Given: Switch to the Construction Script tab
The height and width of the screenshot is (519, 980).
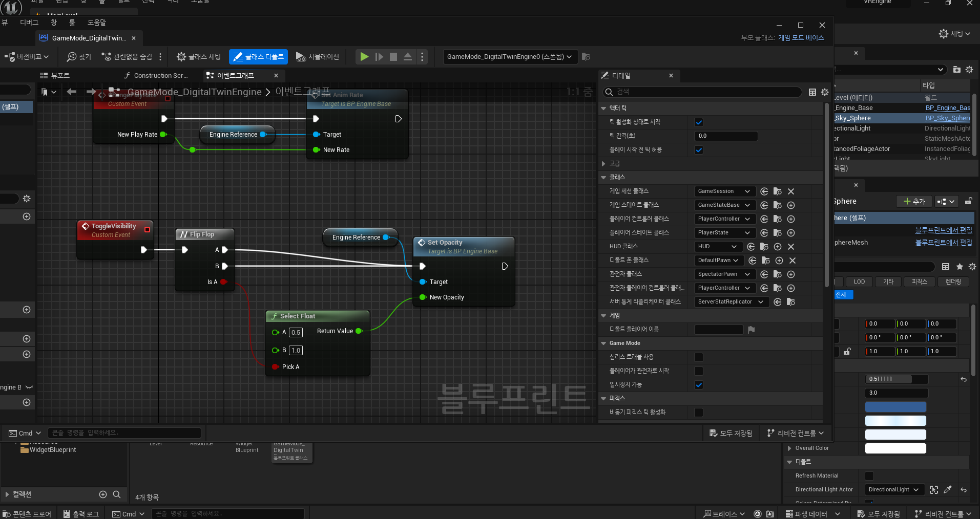Looking at the screenshot, I should [157, 76].
